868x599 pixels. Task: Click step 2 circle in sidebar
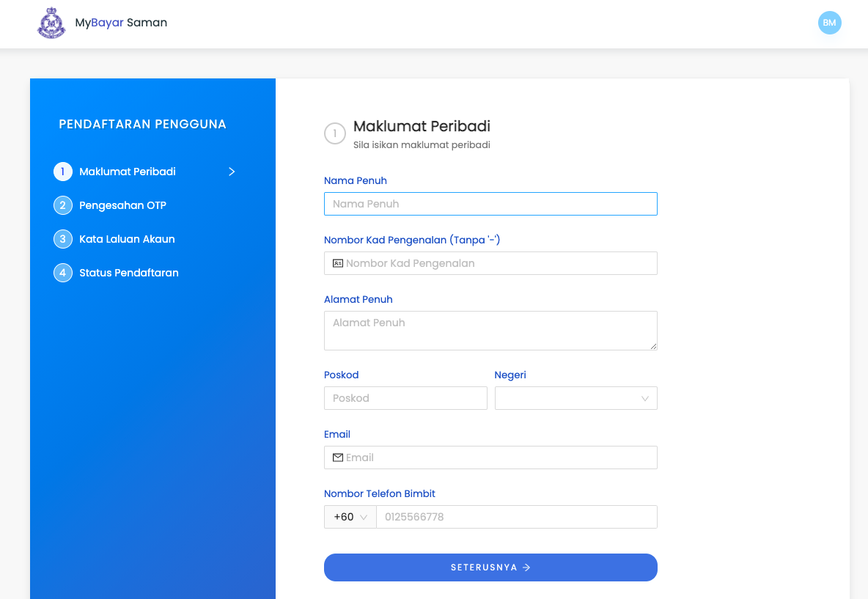(x=63, y=205)
